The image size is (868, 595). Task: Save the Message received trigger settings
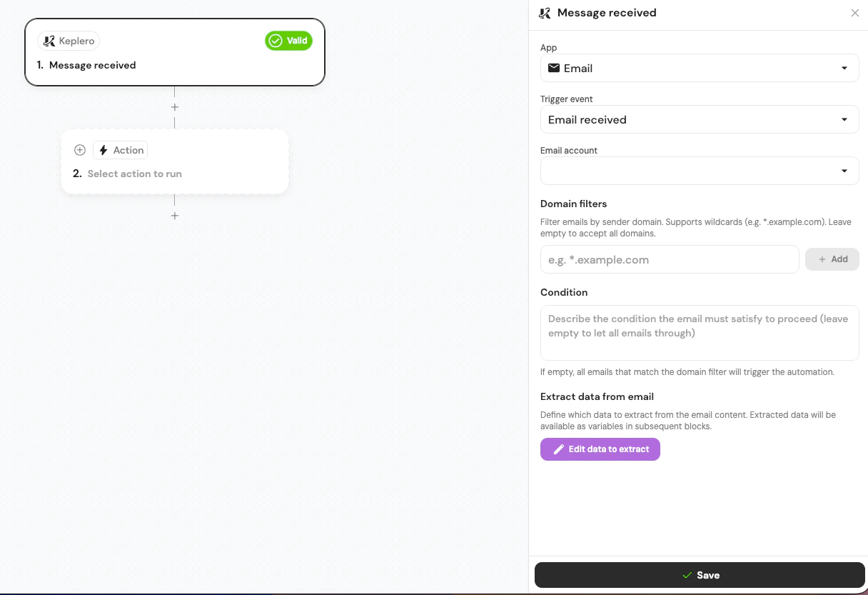pyautogui.click(x=700, y=575)
